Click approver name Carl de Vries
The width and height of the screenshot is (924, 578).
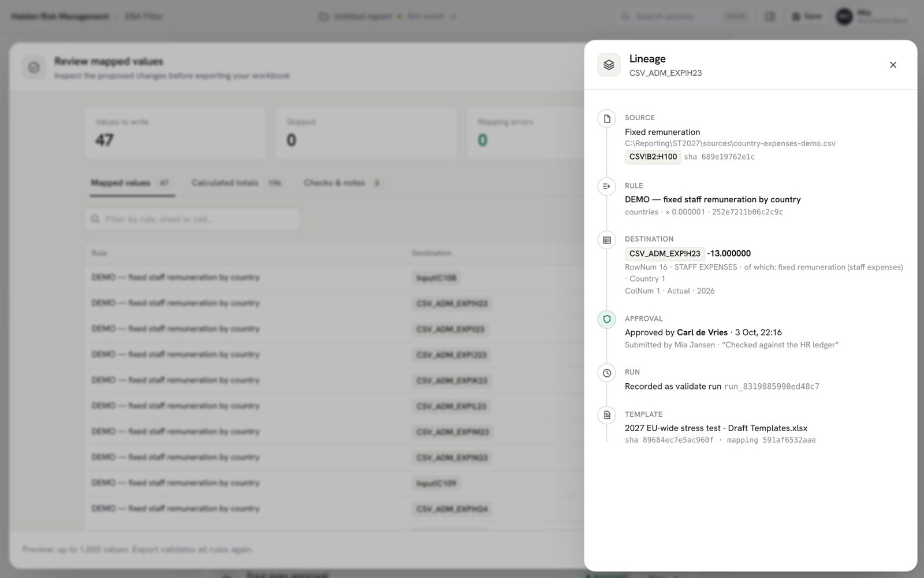click(702, 332)
